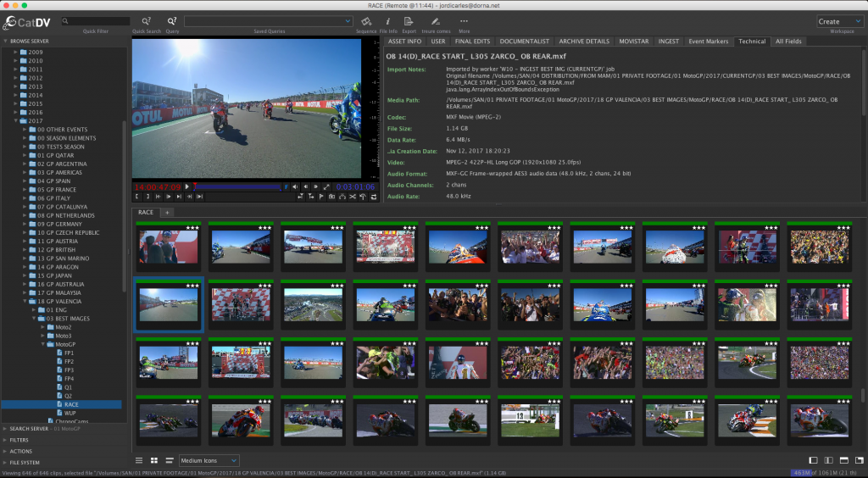868x478 pixels.
Task: Switch to the ARCHIVE DETAILS tab
Action: click(x=584, y=41)
